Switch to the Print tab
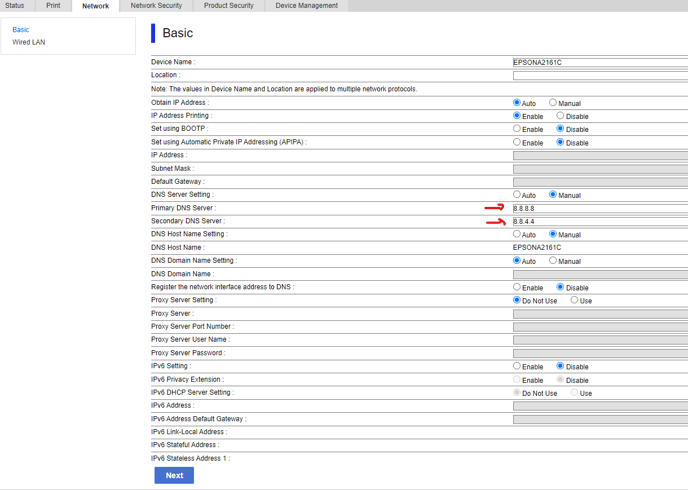The height and width of the screenshot is (490, 688). [x=53, y=6]
